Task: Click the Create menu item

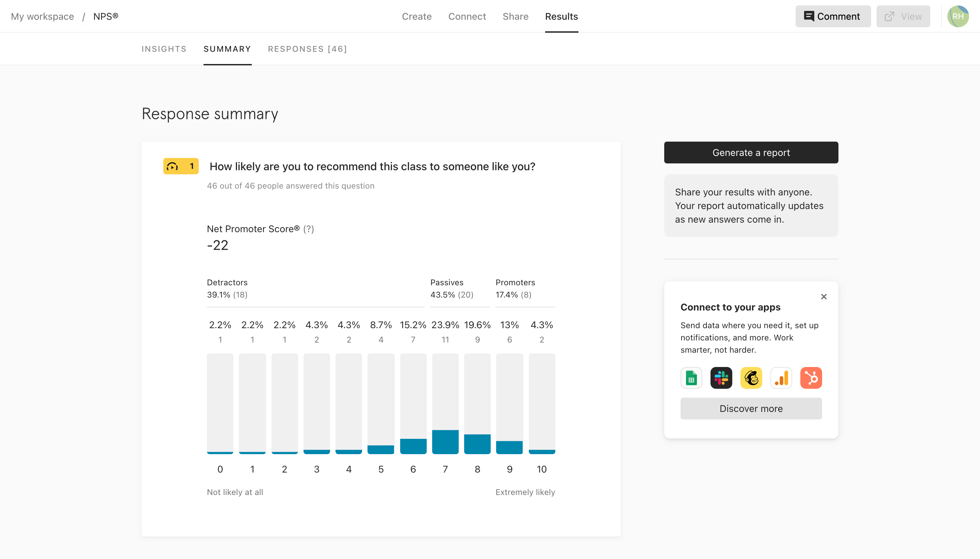Action: click(416, 16)
